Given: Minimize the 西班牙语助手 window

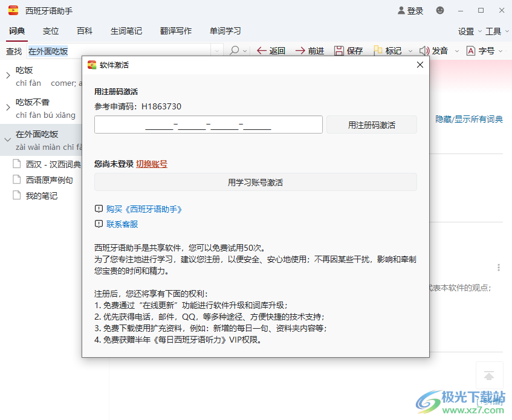Looking at the screenshot, I should tap(461, 11).
